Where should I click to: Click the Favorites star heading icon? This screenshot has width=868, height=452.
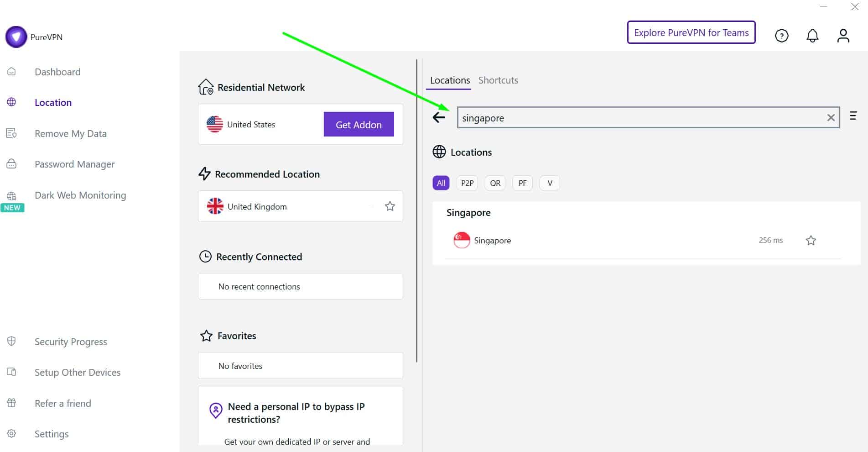pyautogui.click(x=206, y=336)
